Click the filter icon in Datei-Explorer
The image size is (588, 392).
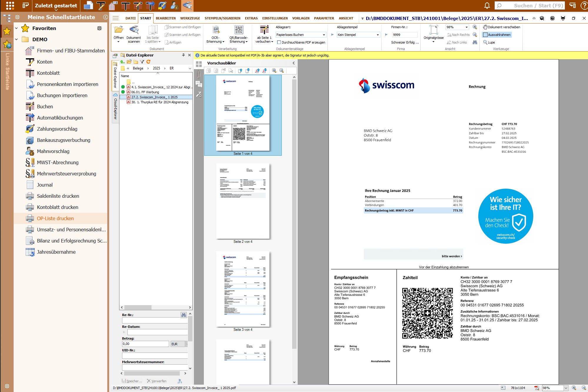[142, 62]
